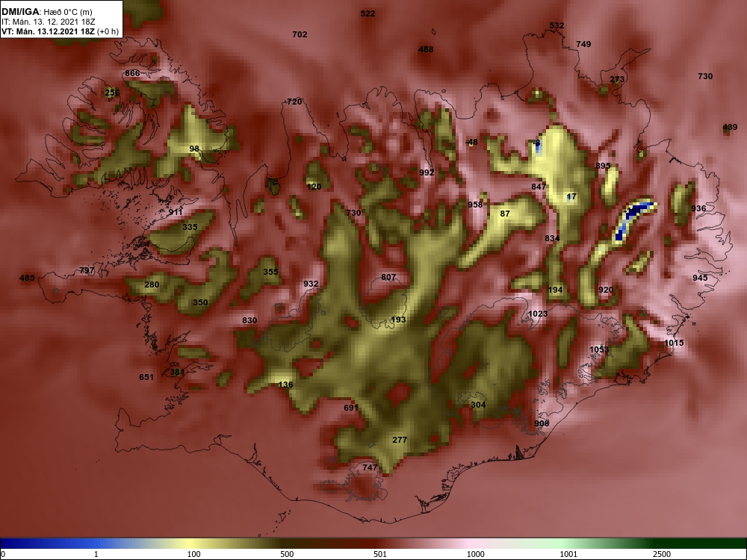Click the map value 277

(400, 440)
